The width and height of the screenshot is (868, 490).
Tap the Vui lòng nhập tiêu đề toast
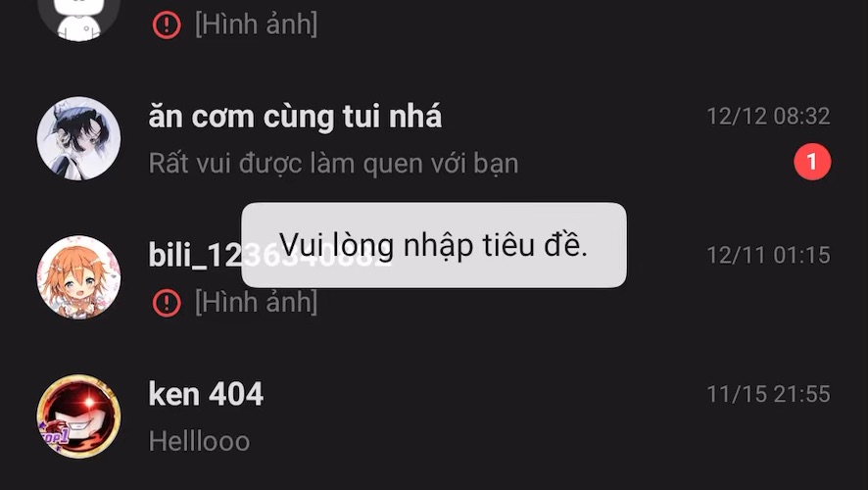(x=434, y=245)
